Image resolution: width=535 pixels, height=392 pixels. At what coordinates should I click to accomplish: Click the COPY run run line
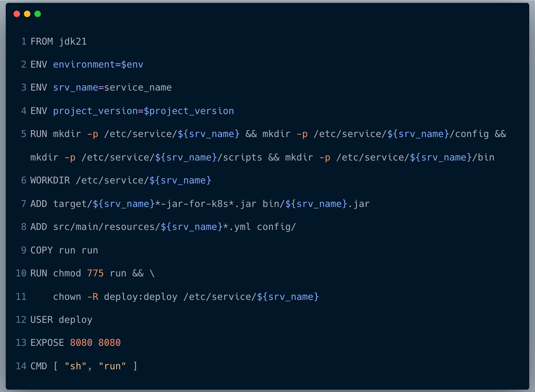[x=64, y=250]
